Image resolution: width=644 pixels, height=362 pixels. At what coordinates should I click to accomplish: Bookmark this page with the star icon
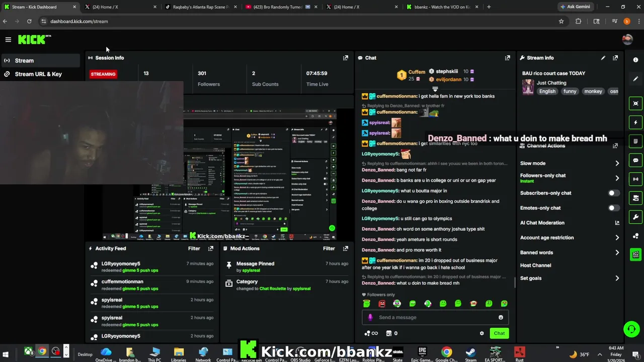[x=561, y=21]
